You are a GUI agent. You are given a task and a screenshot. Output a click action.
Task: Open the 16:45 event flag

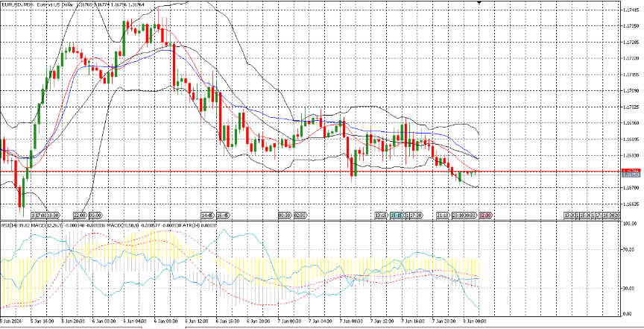[223, 215]
